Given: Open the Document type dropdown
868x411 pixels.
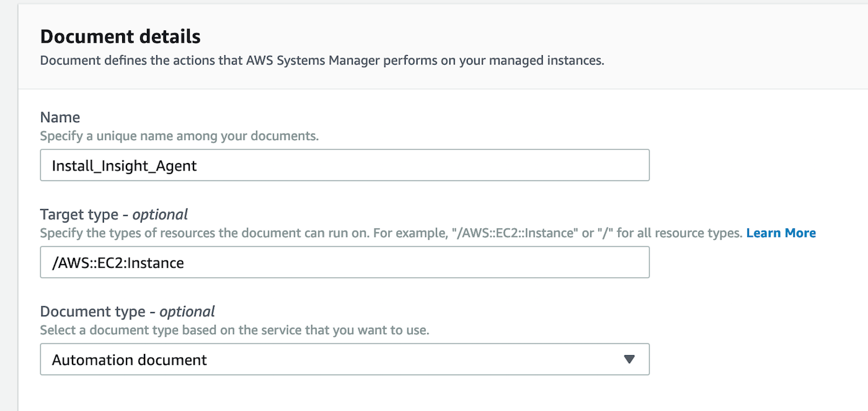Looking at the screenshot, I should pos(344,360).
